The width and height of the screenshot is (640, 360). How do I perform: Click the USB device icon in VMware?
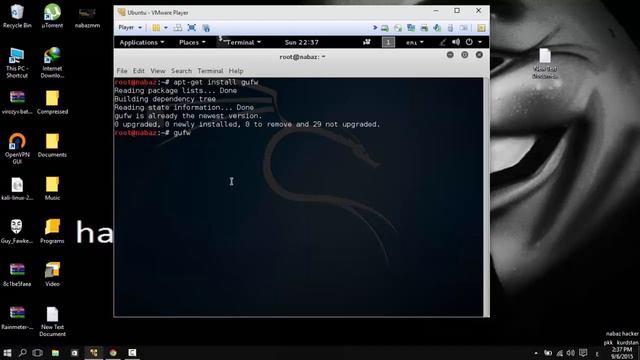[450, 28]
